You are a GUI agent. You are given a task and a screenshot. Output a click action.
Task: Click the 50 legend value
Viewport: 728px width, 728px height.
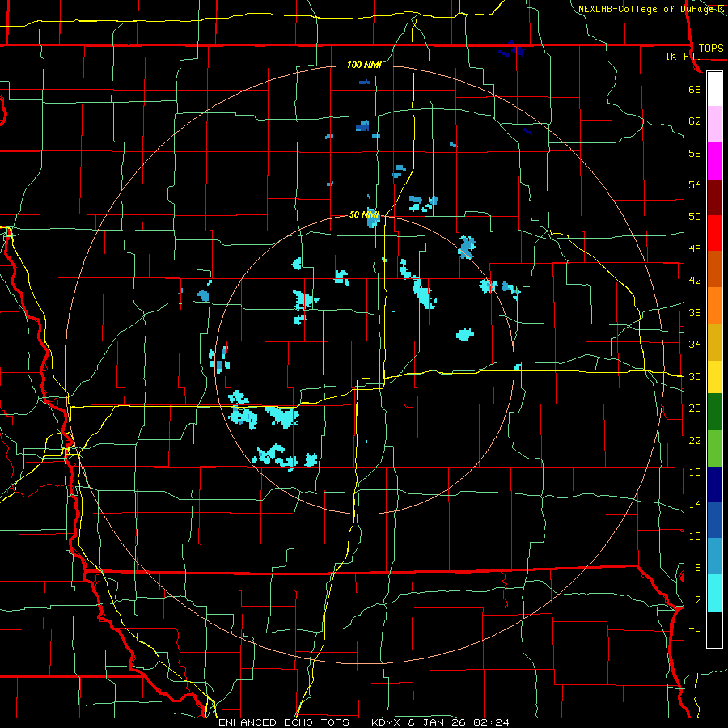coord(695,217)
